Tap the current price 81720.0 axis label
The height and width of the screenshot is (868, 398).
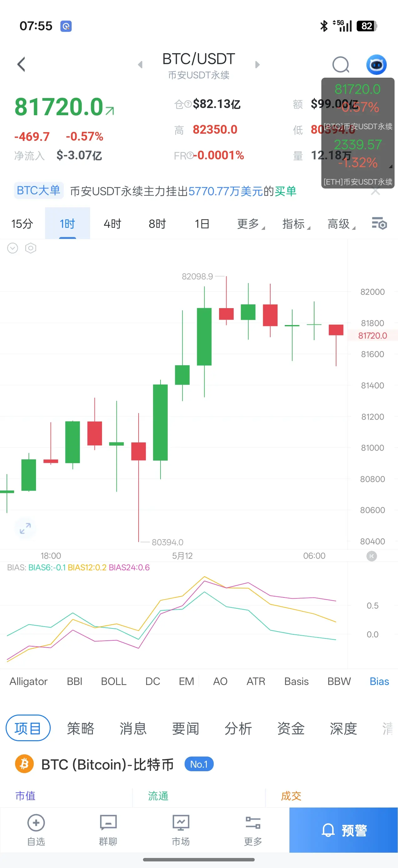(372, 336)
